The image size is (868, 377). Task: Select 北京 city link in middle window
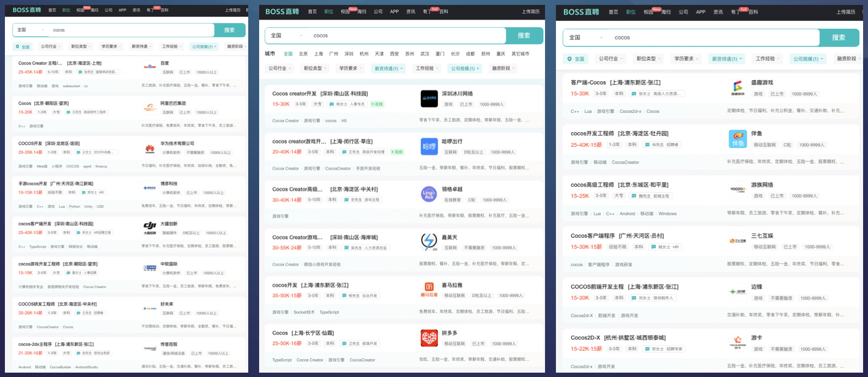(303, 54)
